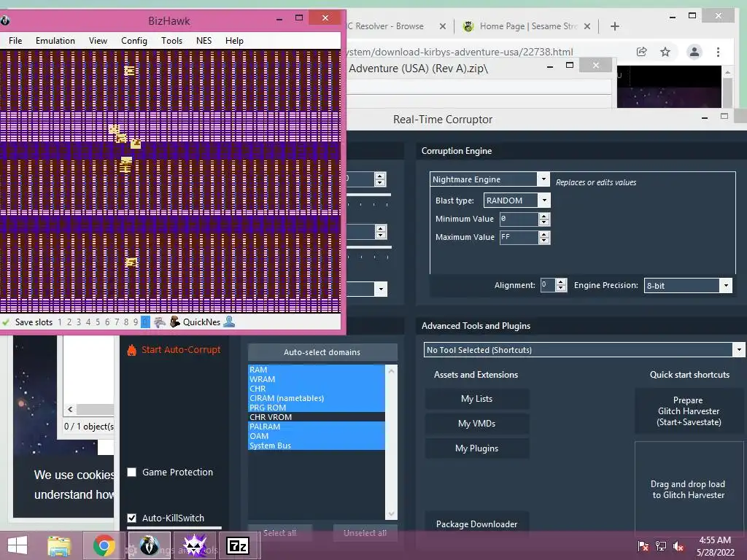
Task: Open Windows Start menu
Action: (18, 545)
